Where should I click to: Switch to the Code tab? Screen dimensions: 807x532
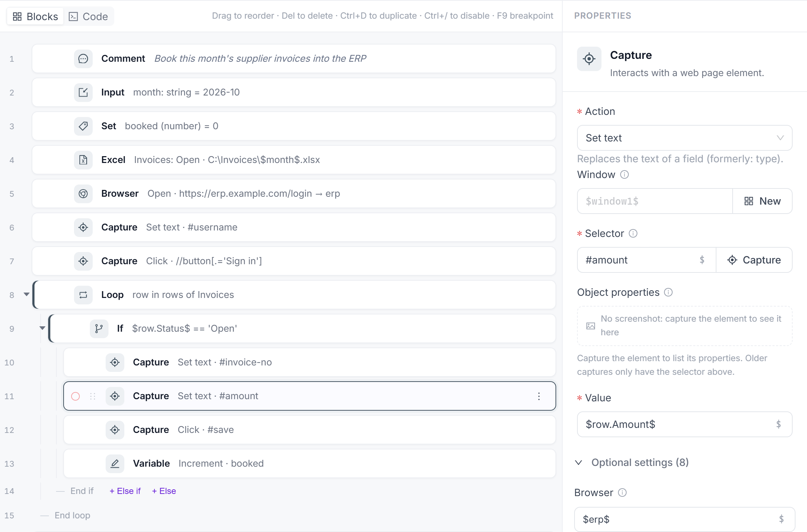tap(88, 16)
